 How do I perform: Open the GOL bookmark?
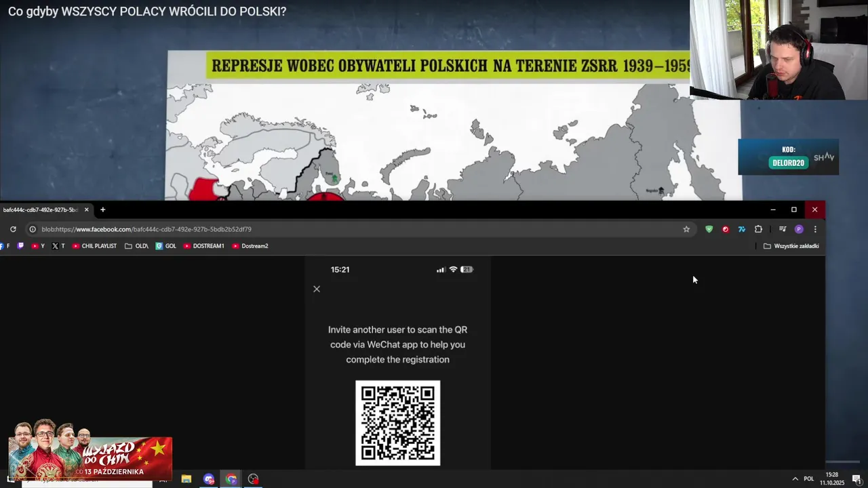pyautogui.click(x=165, y=246)
